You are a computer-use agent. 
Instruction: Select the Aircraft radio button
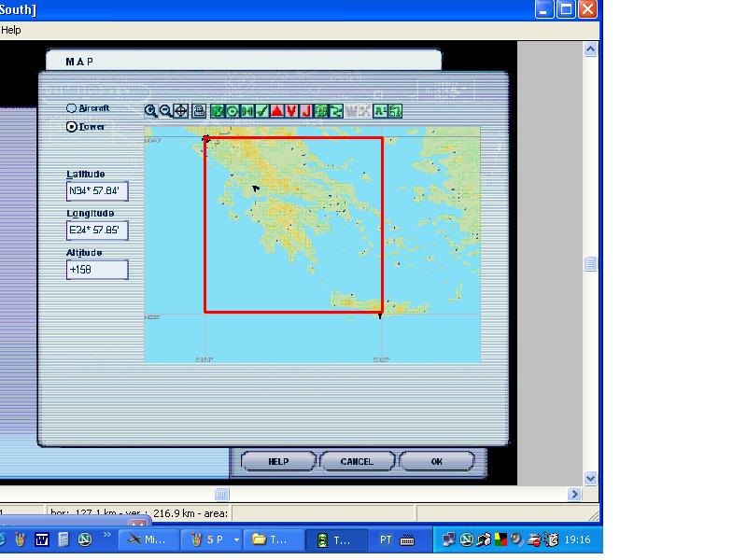[x=71, y=108]
